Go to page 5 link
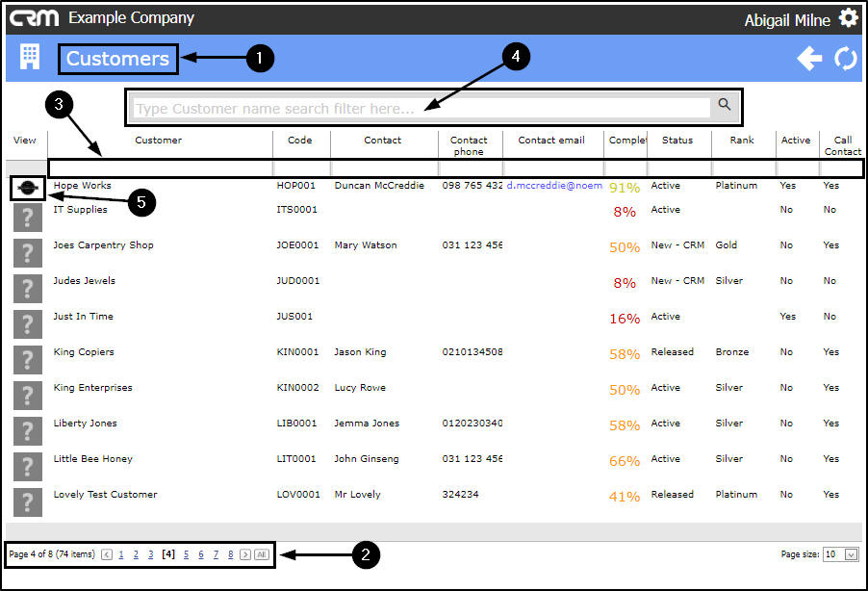This screenshot has width=868, height=591. [186, 554]
